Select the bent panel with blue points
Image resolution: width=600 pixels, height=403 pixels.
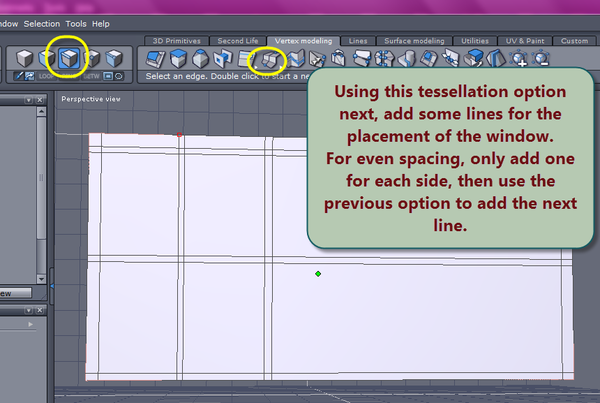(x=362, y=59)
